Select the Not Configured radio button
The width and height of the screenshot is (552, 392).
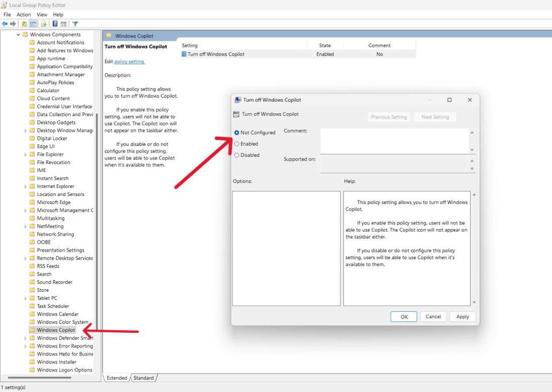point(238,132)
